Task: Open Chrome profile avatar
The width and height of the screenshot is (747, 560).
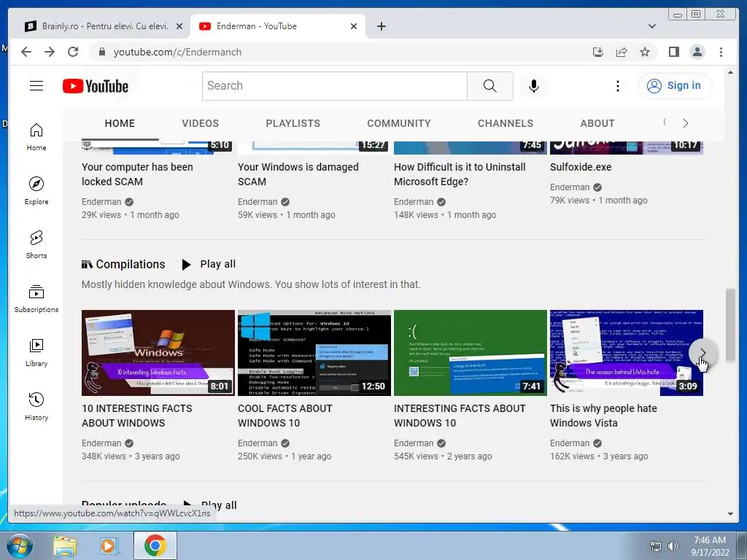Action: click(697, 52)
